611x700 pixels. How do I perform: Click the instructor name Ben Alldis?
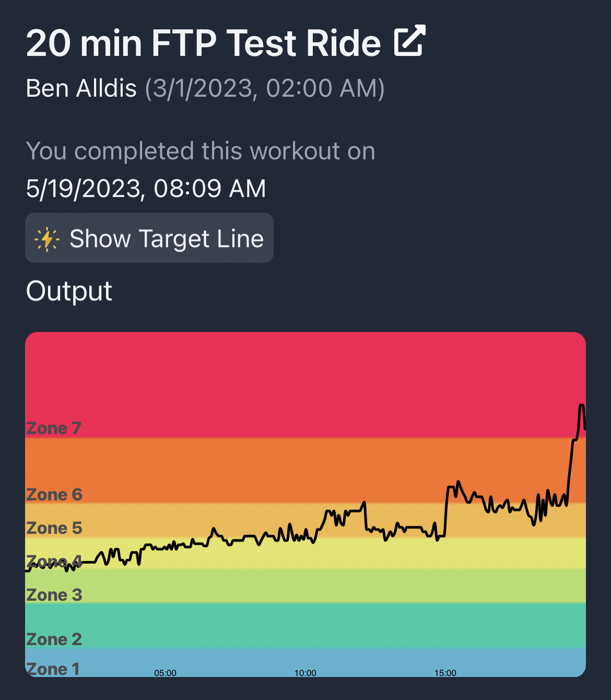click(81, 88)
